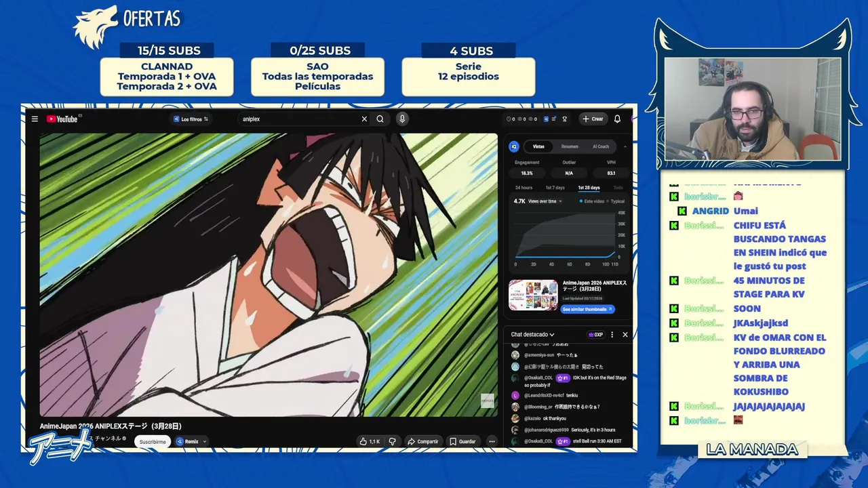868x488 pixels.
Task: Click @LeandritoXD-nv4cf tenkiu chat message
Action: (546, 395)
